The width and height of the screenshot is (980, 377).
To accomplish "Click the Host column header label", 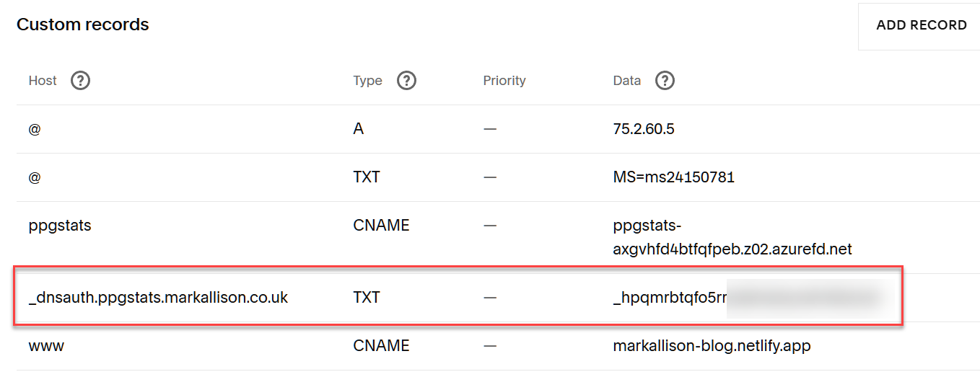I will click(43, 81).
